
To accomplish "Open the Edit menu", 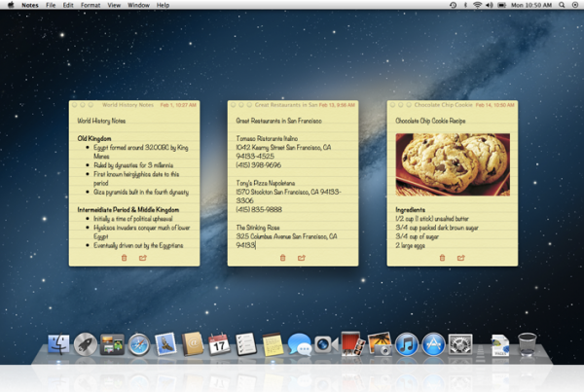I will click(x=68, y=5).
